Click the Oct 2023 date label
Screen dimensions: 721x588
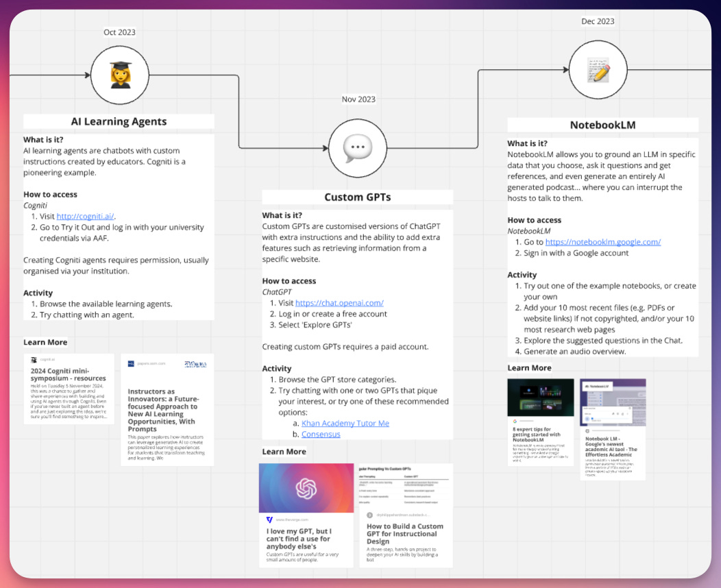coord(119,32)
